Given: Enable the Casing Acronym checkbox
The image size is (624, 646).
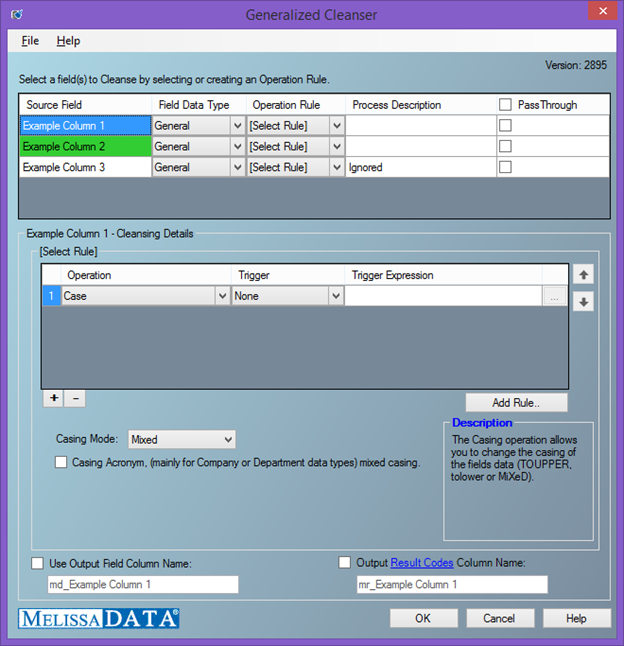Looking at the screenshot, I should pyautogui.click(x=62, y=462).
